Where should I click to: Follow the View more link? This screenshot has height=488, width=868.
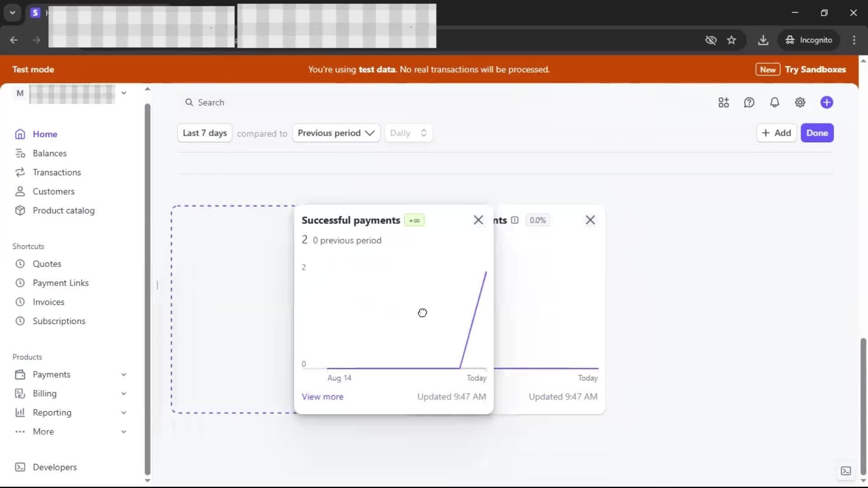point(322,396)
